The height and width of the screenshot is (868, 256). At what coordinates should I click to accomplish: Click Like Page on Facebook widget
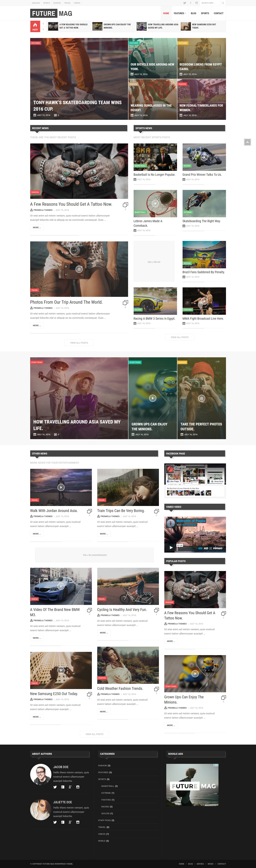173,481
